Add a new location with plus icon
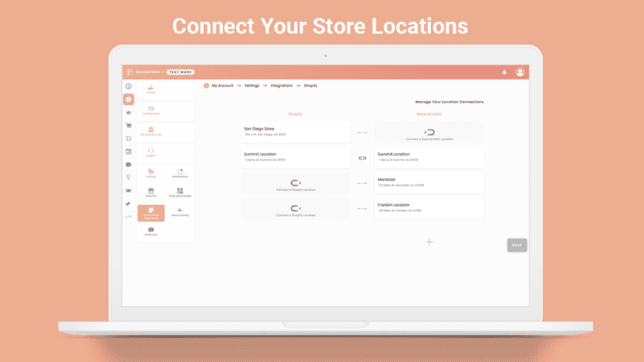This screenshot has height=362, width=644. 429,242
